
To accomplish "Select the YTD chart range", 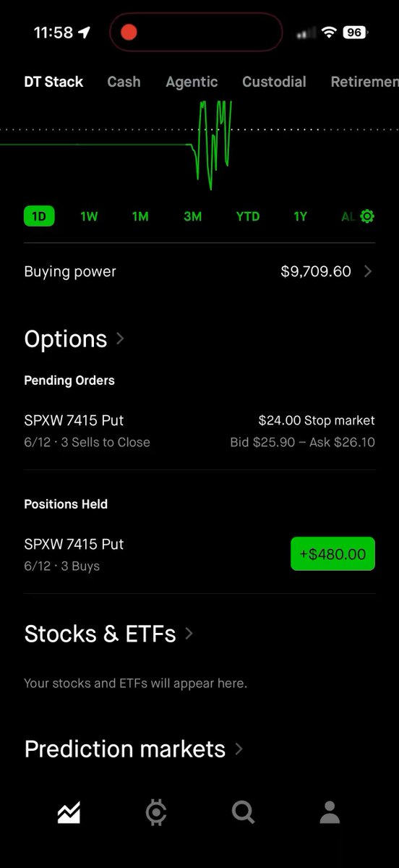I will pyautogui.click(x=248, y=216).
